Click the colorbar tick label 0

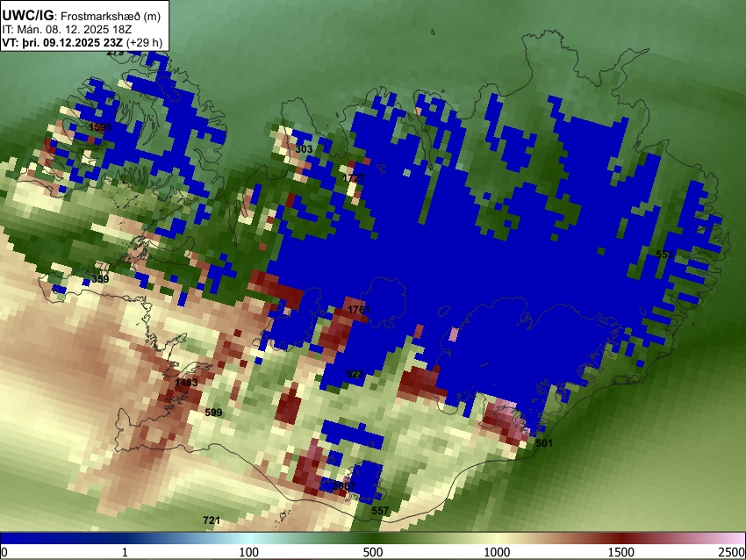pyautogui.click(x=4, y=552)
